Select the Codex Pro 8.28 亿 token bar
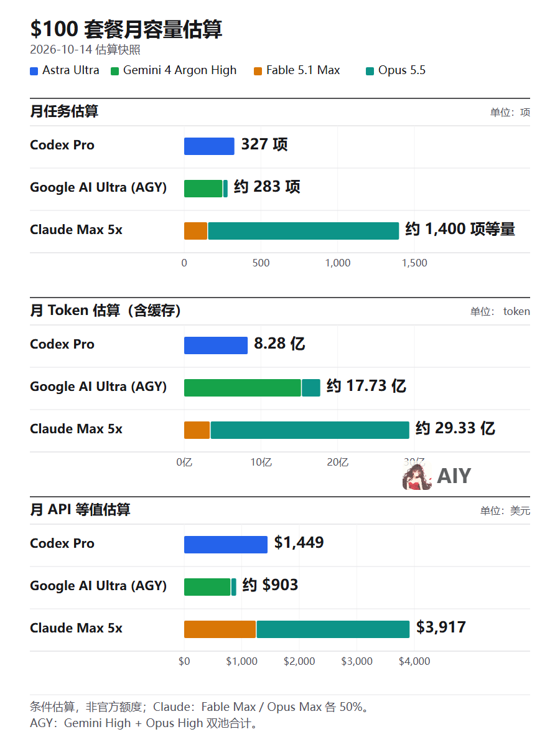The height and width of the screenshot is (747, 560). (x=216, y=345)
